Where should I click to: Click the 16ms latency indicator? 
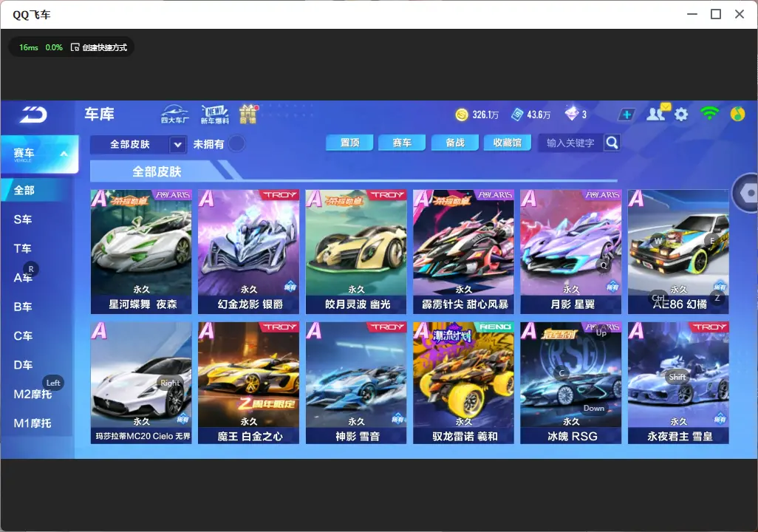click(29, 47)
